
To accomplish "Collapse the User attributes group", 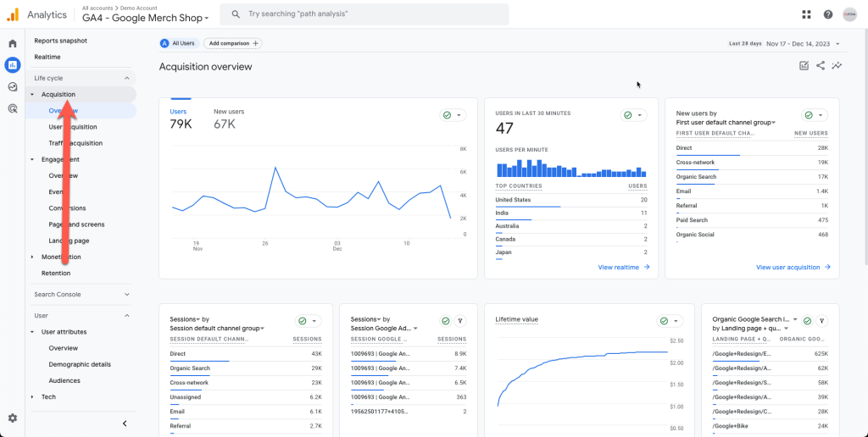I will click(32, 332).
